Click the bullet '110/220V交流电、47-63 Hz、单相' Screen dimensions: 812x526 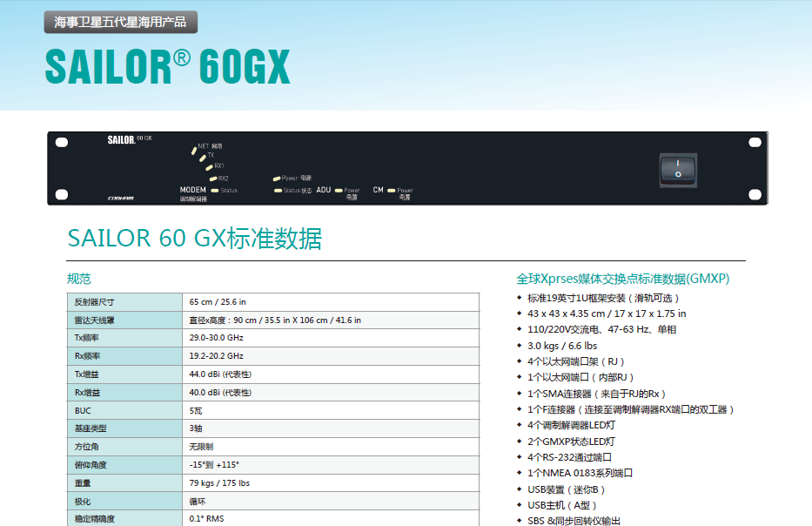(x=601, y=329)
